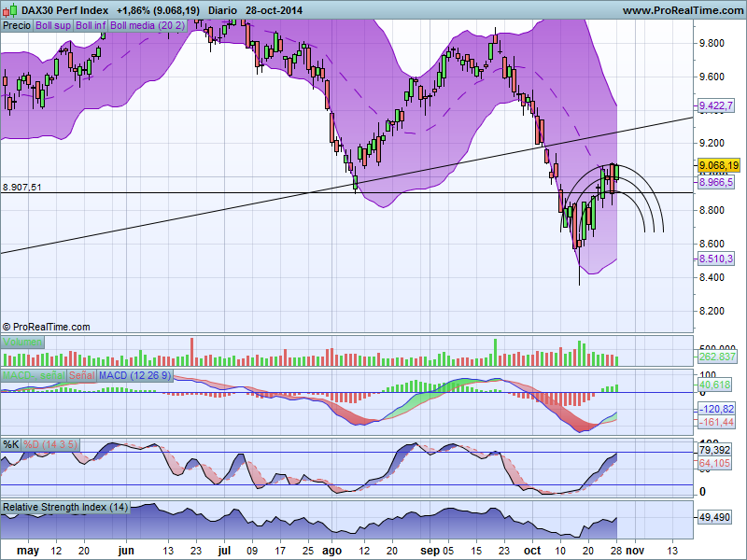Click the jul label on time axis
Image resolution: width=747 pixels, height=560 pixels.
point(224,551)
